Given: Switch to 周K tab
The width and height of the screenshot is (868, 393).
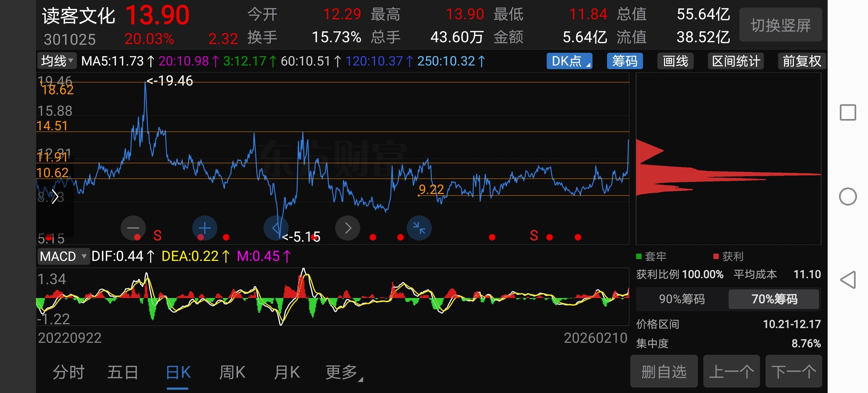Looking at the screenshot, I should pyautogui.click(x=232, y=373).
